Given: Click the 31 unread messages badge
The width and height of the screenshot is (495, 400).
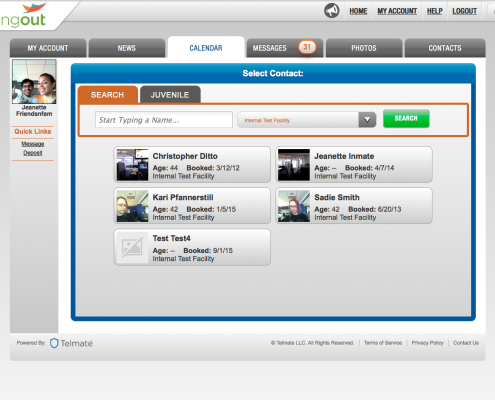Looking at the screenshot, I should pyautogui.click(x=307, y=47).
